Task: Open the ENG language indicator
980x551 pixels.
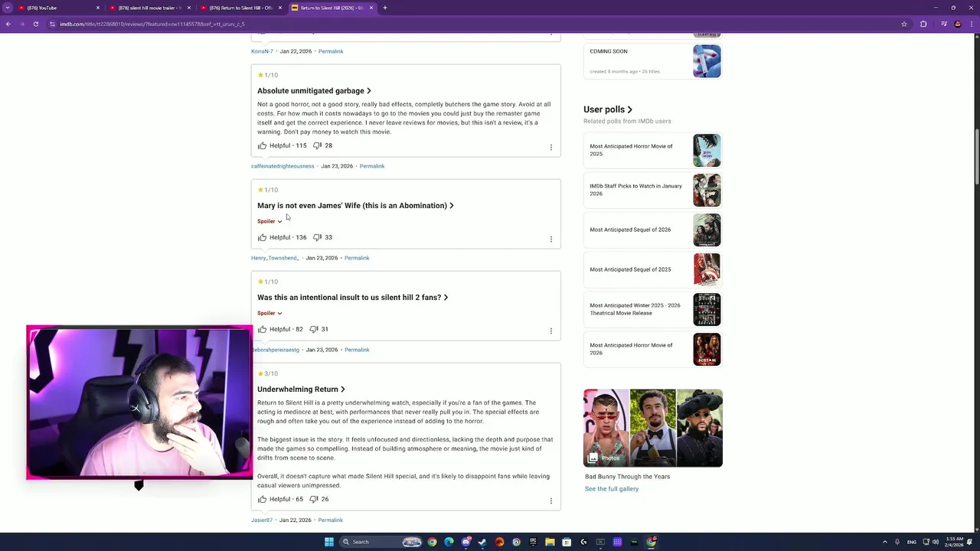Action: pyautogui.click(x=911, y=542)
